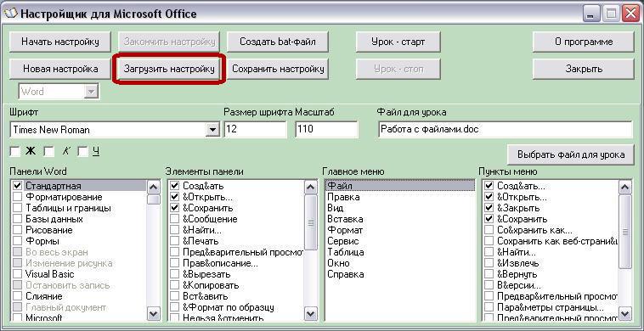Select 'Справка' in Главное меню list

click(x=399, y=274)
